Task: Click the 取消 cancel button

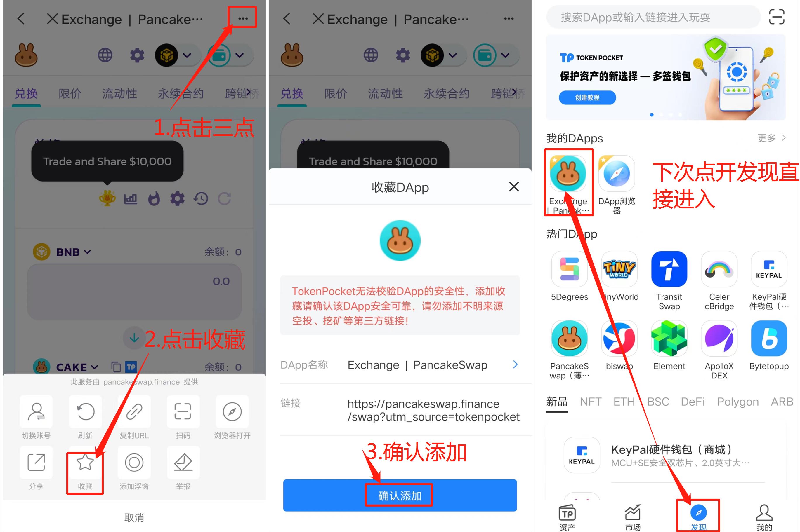Action: click(x=133, y=515)
